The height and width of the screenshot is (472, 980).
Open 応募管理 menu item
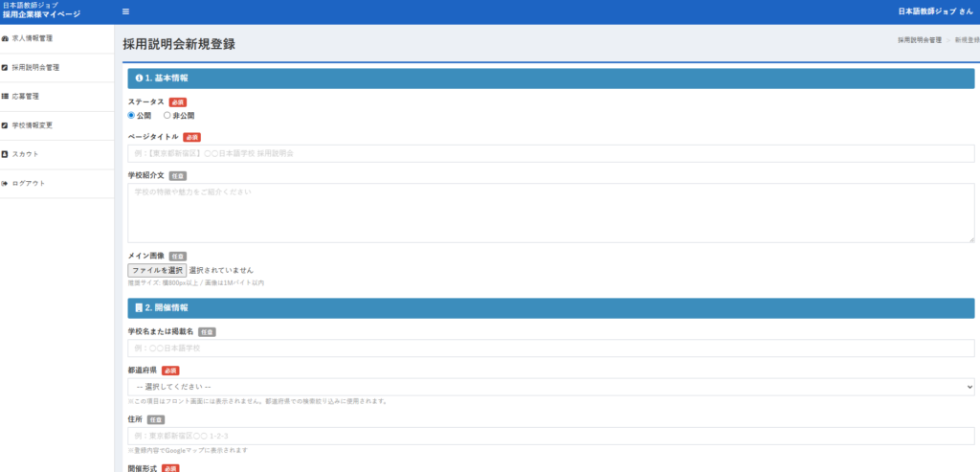click(26, 97)
